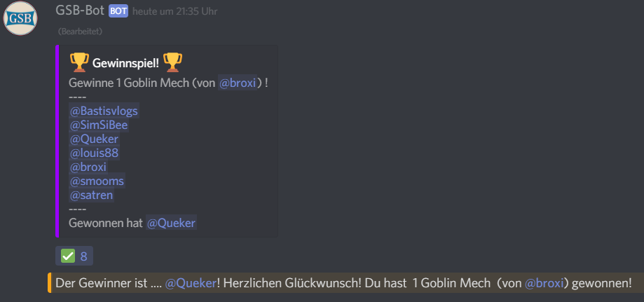Open @Queker mention in winner announcement

(191, 283)
